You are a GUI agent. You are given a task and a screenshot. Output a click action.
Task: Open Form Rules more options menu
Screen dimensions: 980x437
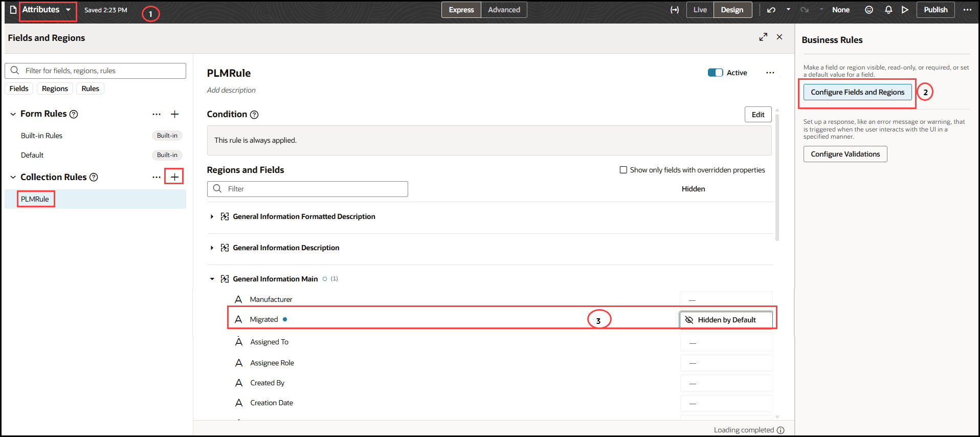[157, 114]
